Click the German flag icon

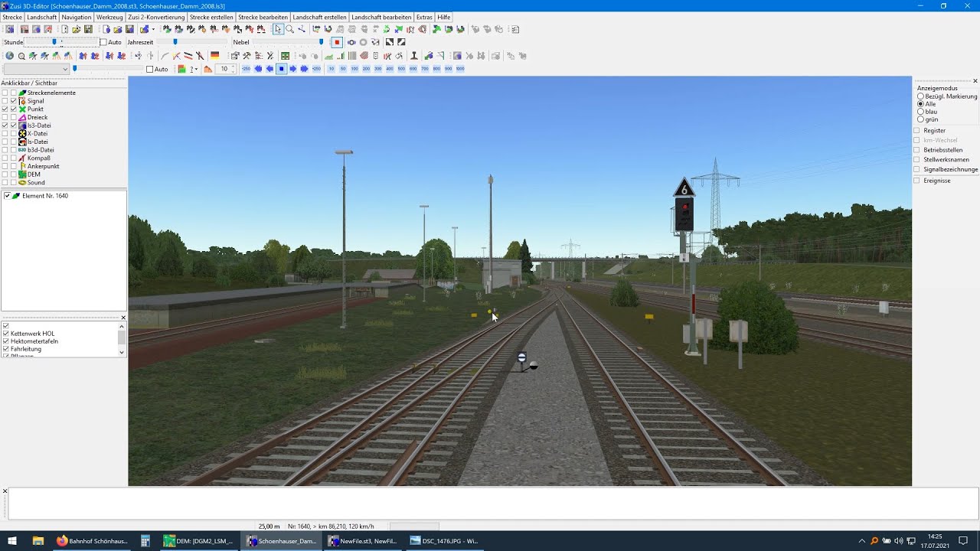[215, 56]
